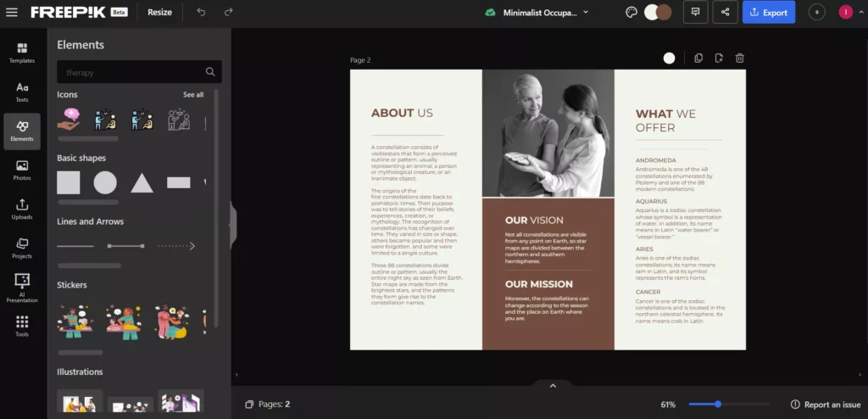
Task: Add the rectangle basic shape
Action: (x=179, y=183)
